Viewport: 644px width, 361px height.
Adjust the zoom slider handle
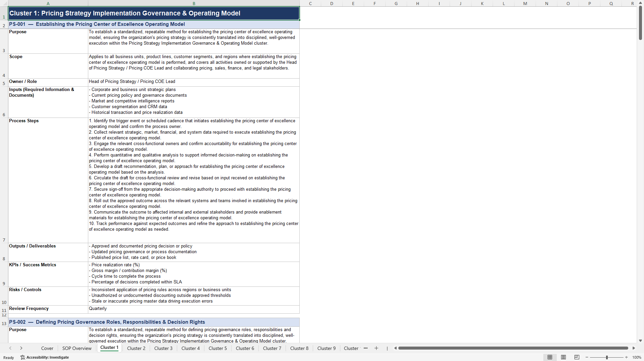click(607, 357)
